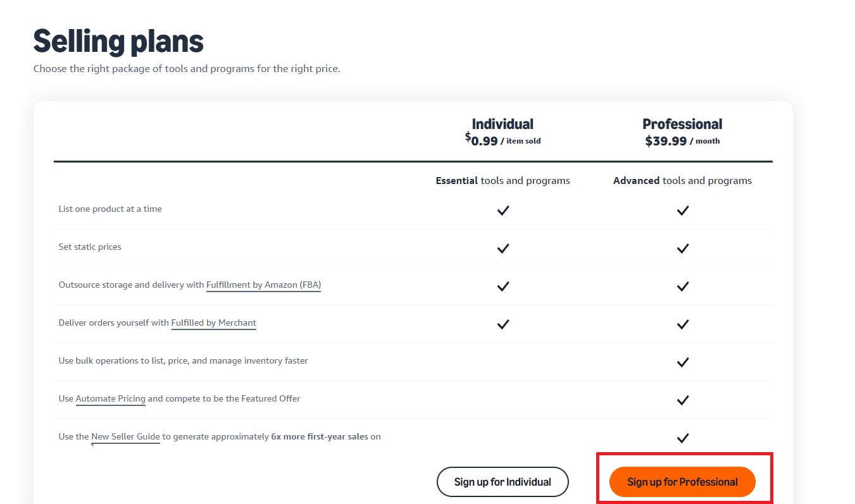Click the $39.99 per month price text
The height and width of the screenshot is (504, 855).
682,140
